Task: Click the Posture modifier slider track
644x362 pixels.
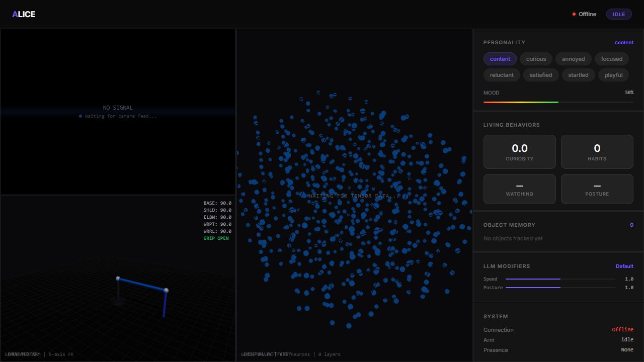Action: pos(560,288)
